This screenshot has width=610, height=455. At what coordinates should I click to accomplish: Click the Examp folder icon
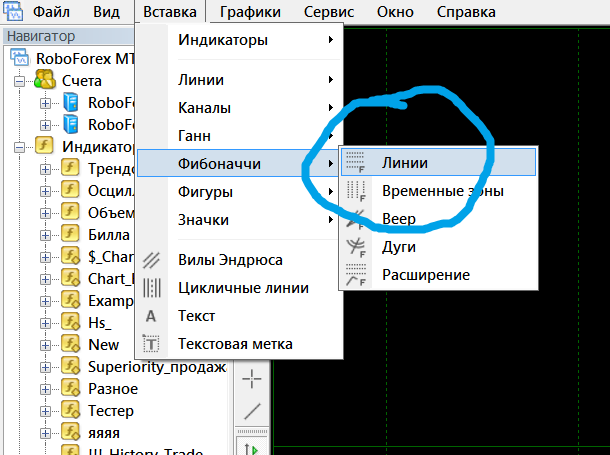[70, 300]
